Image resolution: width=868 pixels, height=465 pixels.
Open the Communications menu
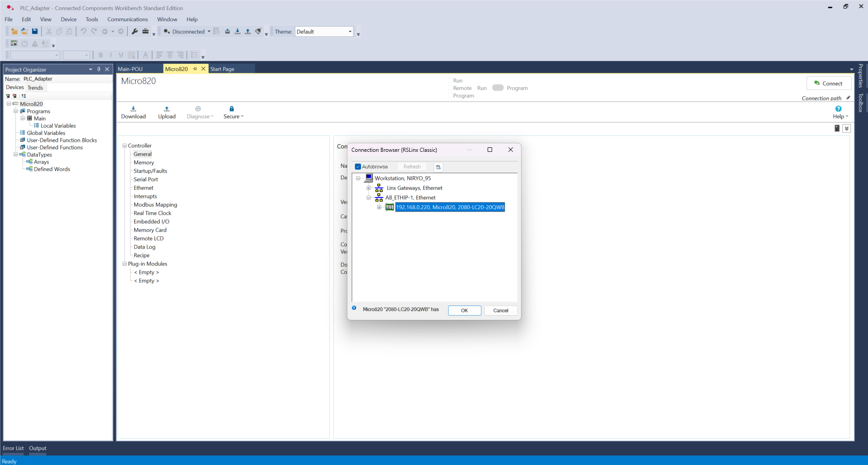(127, 19)
